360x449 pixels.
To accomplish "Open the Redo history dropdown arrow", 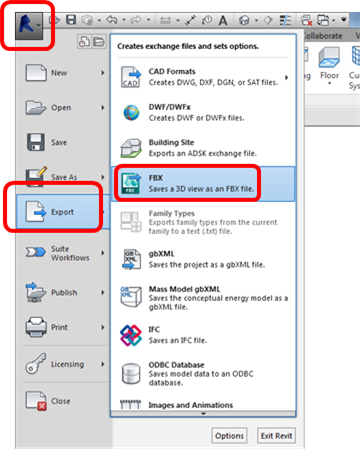I will (x=148, y=20).
